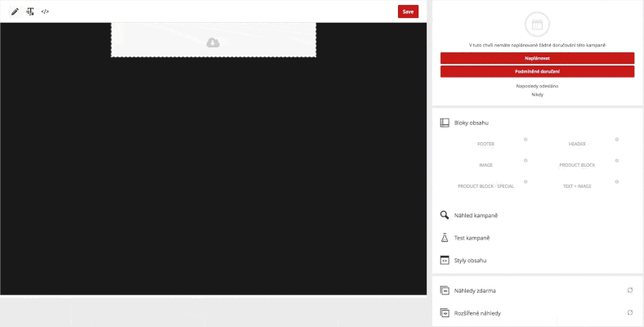Expand the Rozšířené náhledy panel

tap(477, 313)
